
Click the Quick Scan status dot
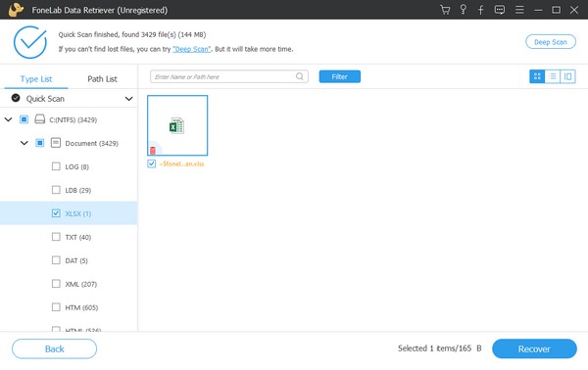pos(16,98)
